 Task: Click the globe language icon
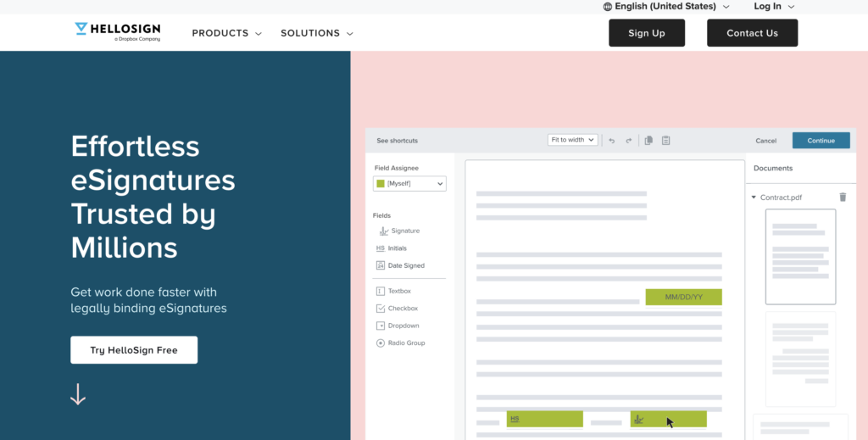(x=607, y=7)
